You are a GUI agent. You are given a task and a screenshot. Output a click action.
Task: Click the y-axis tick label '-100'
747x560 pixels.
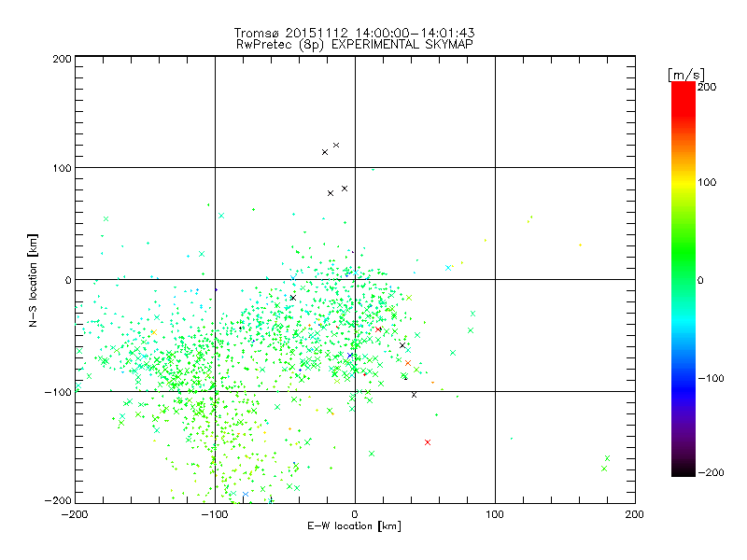tap(58, 392)
